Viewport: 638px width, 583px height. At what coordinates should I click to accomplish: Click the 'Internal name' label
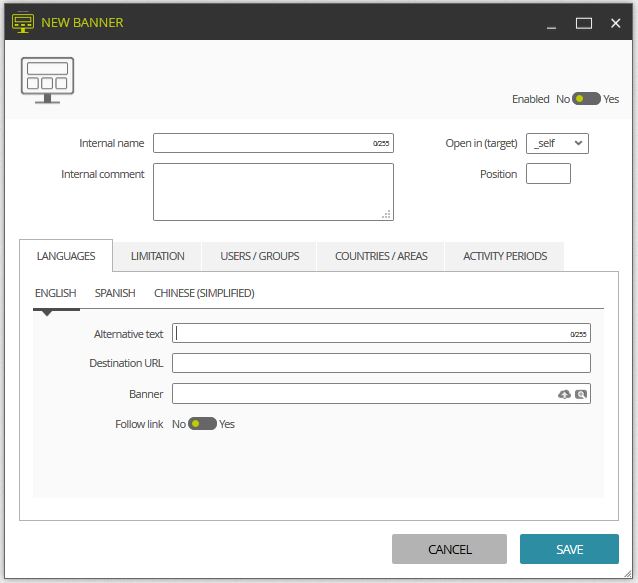click(111, 143)
